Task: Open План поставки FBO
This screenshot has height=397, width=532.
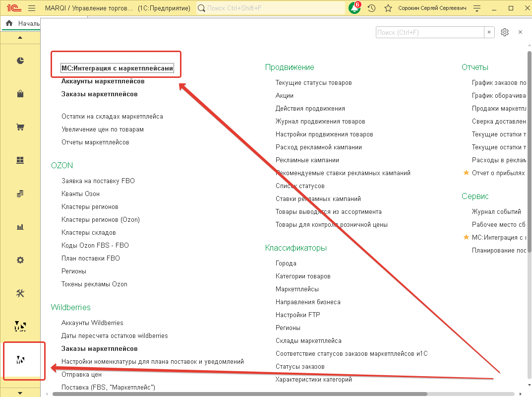Action: 91,259
